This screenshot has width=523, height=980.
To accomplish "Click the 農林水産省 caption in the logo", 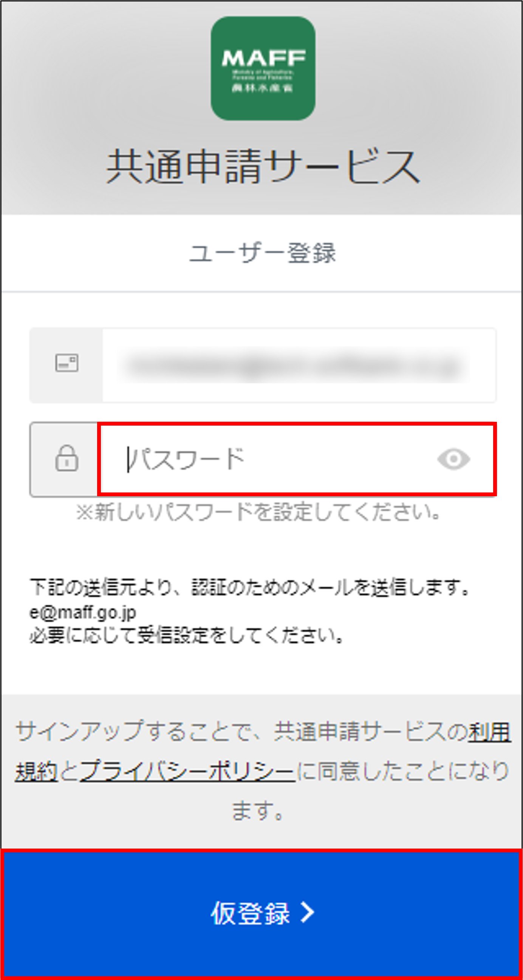I will [x=263, y=88].
